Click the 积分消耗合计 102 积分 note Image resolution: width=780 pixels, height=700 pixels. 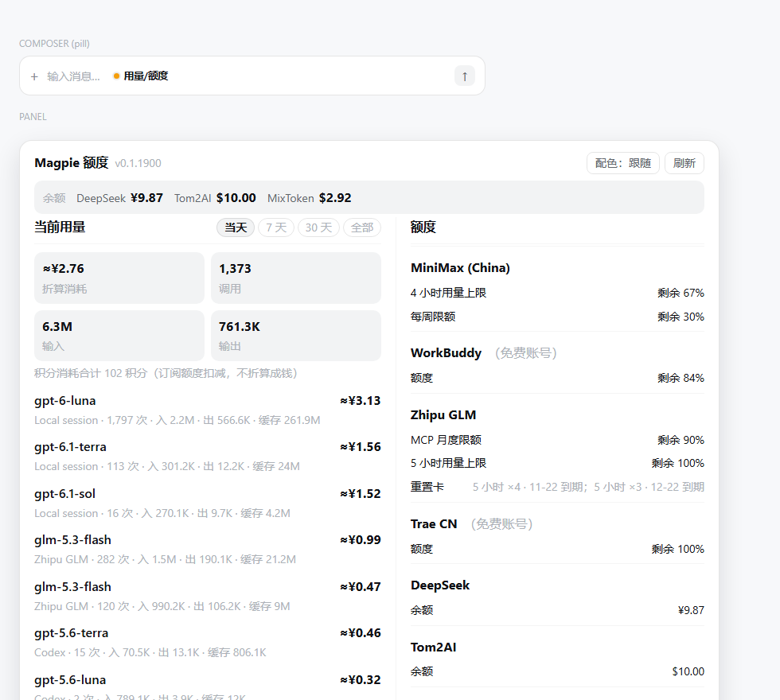pos(166,373)
